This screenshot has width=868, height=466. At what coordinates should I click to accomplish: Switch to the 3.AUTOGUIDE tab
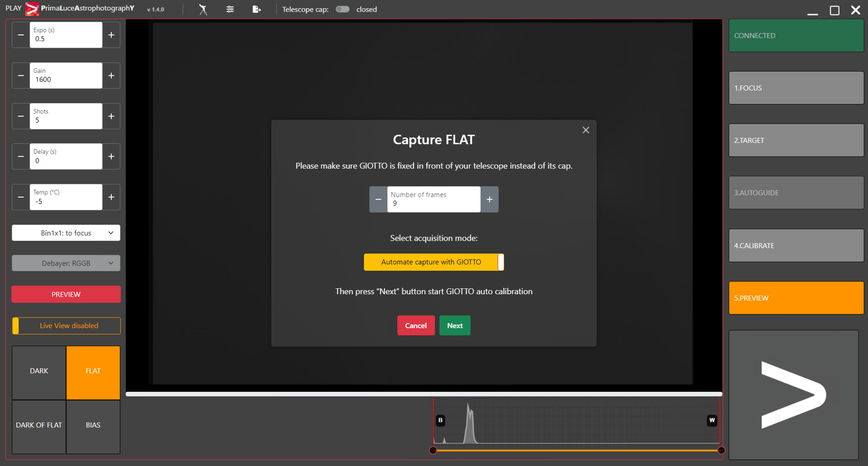pos(796,193)
